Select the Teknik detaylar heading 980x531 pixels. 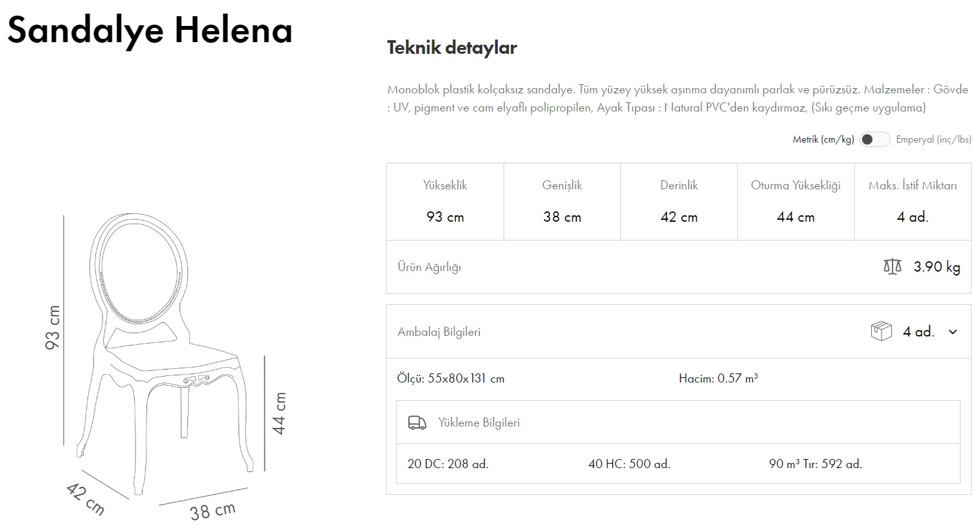point(452,47)
